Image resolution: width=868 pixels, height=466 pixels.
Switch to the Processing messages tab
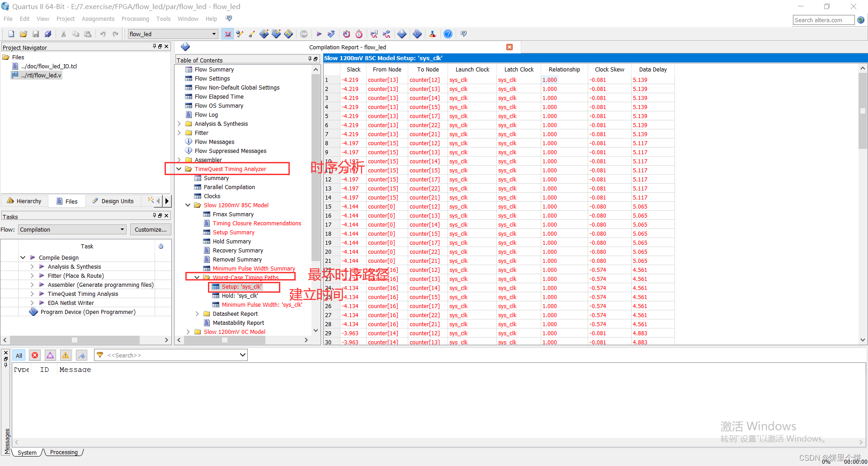coord(64,452)
